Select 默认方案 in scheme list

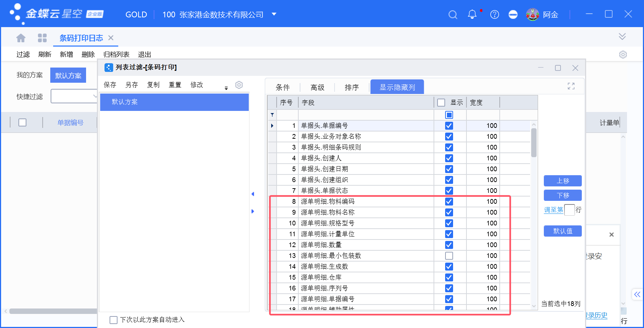[x=174, y=102]
